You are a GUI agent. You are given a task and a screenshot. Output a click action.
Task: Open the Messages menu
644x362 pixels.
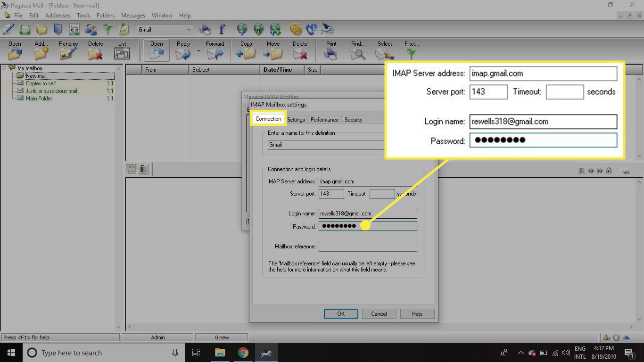click(133, 16)
